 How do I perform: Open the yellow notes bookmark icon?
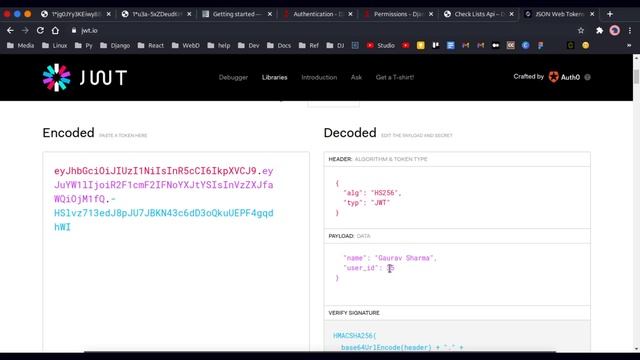[420, 45]
